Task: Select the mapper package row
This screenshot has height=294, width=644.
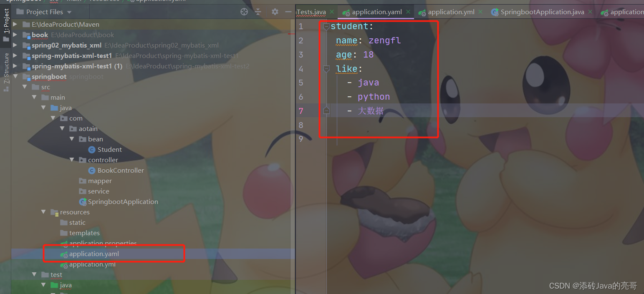Action: tap(100, 181)
